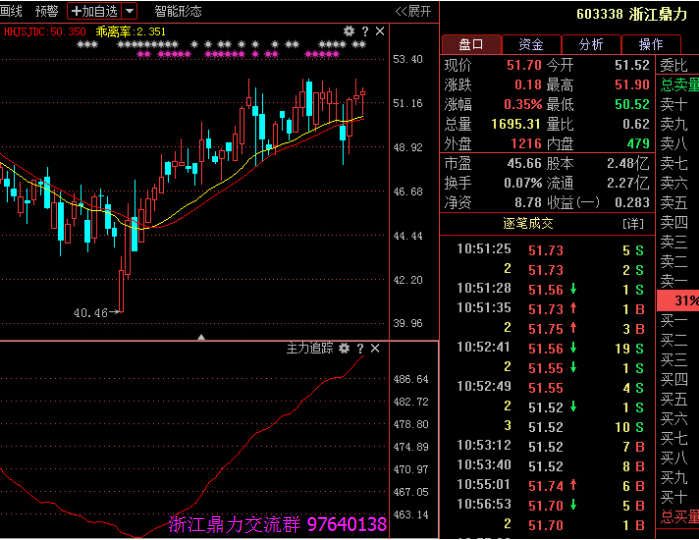Click 流通 value 2.27亿
Screen dimensions: 699x540
pos(628,183)
